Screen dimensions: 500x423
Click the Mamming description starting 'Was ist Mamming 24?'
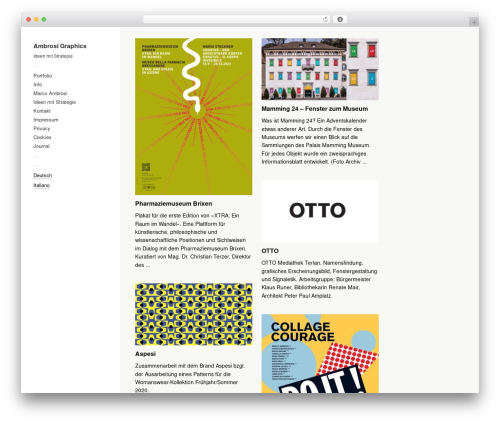click(x=316, y=141)
